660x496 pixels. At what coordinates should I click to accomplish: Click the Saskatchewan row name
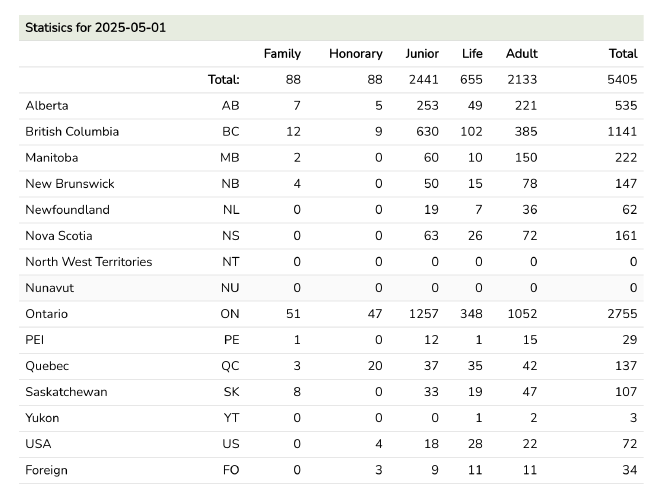click(x=66, y=392)
